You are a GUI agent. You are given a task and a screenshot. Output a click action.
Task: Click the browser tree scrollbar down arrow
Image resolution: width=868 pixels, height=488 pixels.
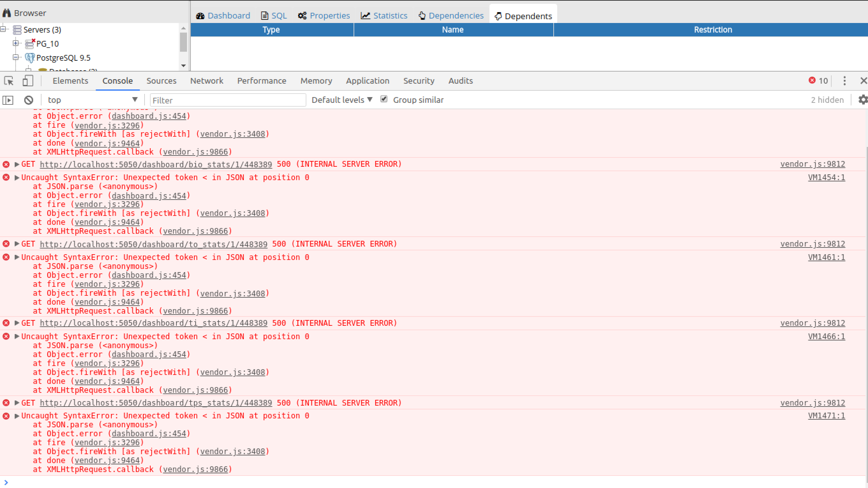(183, 66)
